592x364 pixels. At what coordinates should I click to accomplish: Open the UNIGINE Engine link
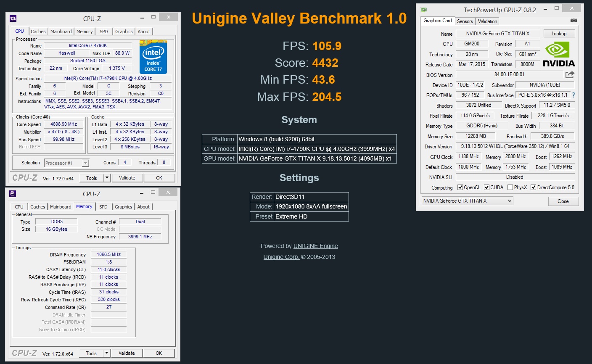pyautogui.click(x=316, y=246)
